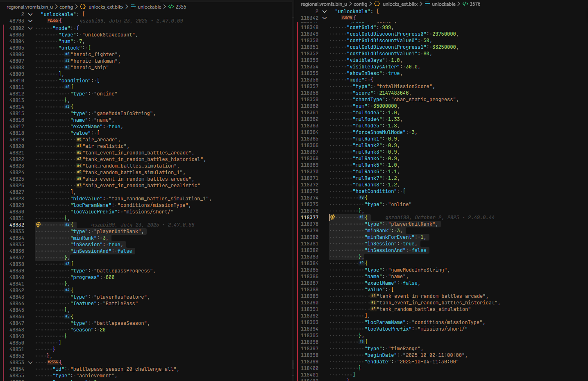Fold the right pane's 'unlockable' array at line 2
This screenshot has width=588, height=381.
(325, 11)
